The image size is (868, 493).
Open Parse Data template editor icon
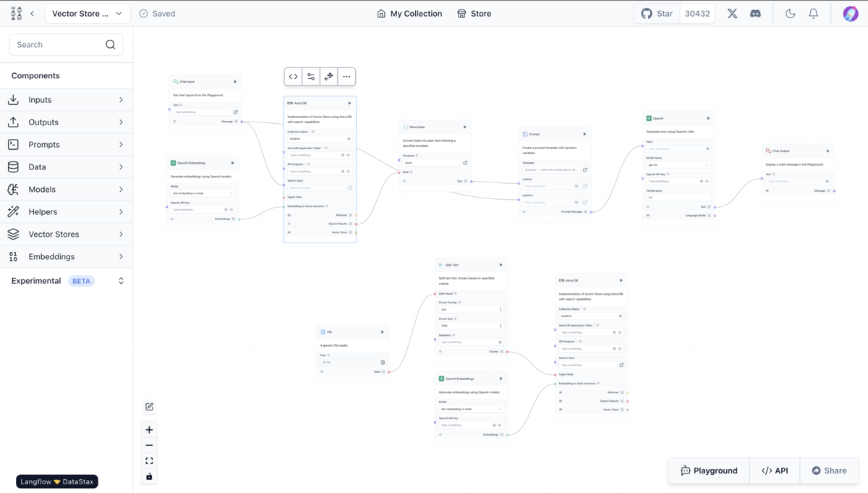coord(465,163)
